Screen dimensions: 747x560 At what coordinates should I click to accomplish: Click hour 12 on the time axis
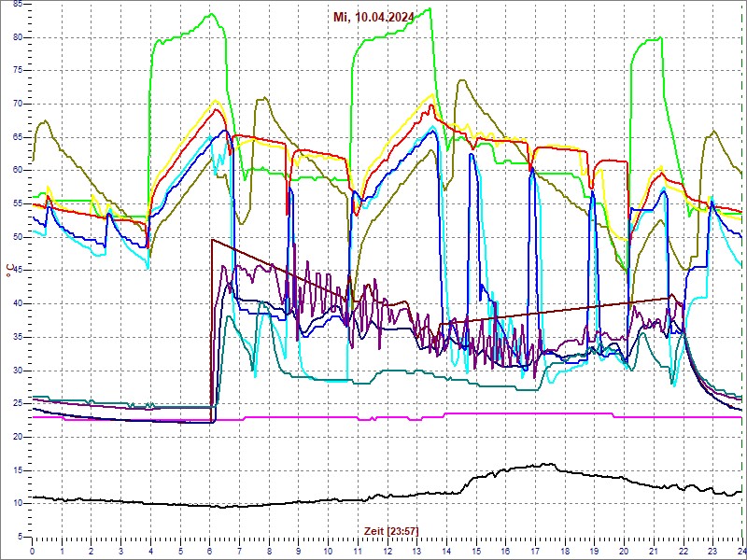pyautogui.click(x=388, y=551)
